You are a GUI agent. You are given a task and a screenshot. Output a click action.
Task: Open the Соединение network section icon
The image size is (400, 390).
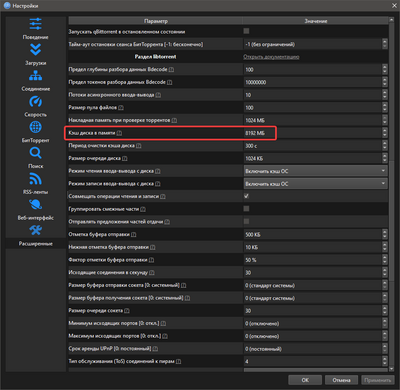click(35, 76)
